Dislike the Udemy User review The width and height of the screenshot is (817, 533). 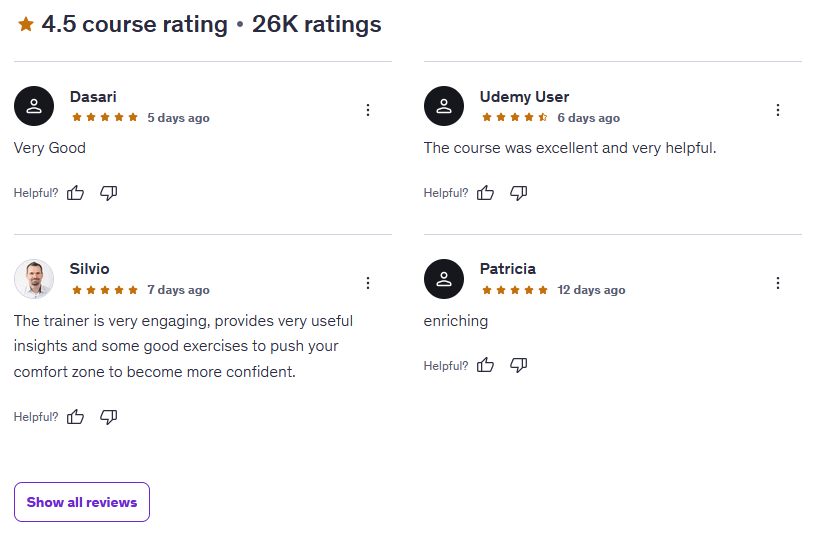pos(519,193)
